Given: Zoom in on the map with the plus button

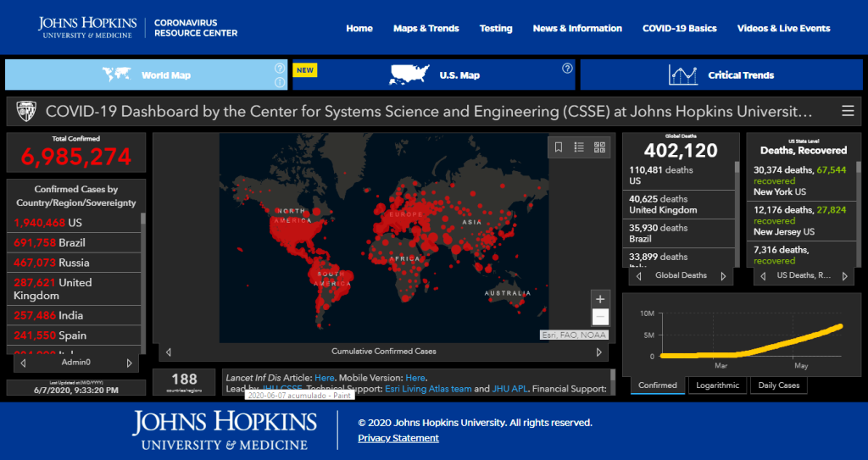Looking at the screenshot, I should (x=600, y=299).
